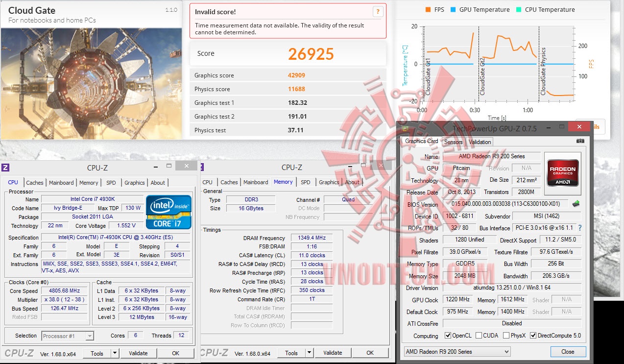Click the help question mark in the Invalid score box
The image size is (624, 364).
click(x=378, y=12)
